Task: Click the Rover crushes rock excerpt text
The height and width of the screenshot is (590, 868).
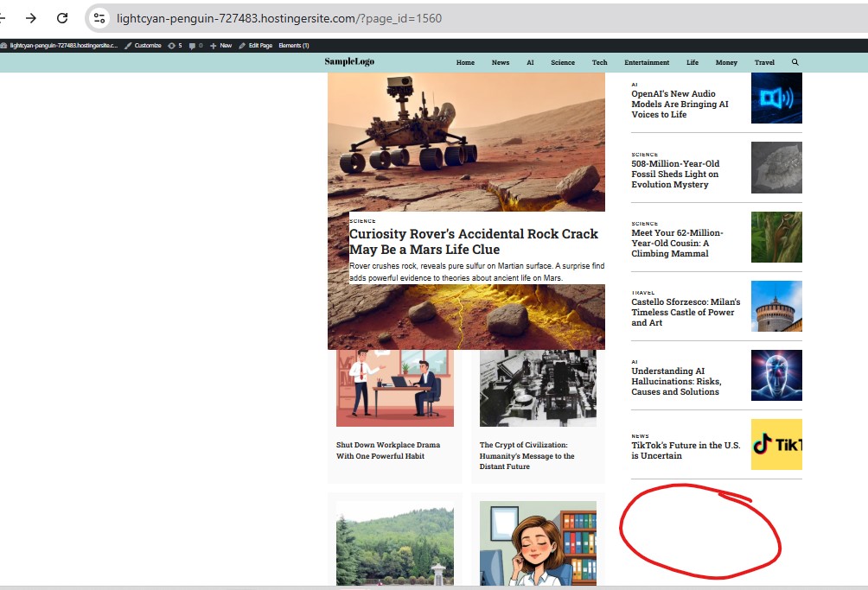Action: pyautogui.click(x=476, y=272)
